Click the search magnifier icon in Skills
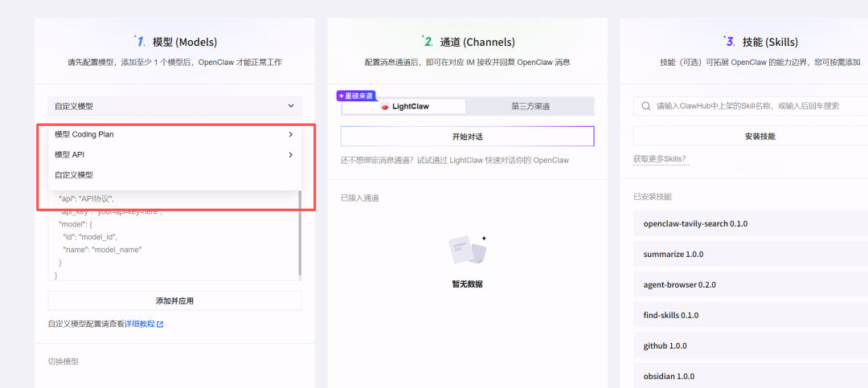This screenshot has height=388, width=868. pyautogui.click(x=645, y=106)
